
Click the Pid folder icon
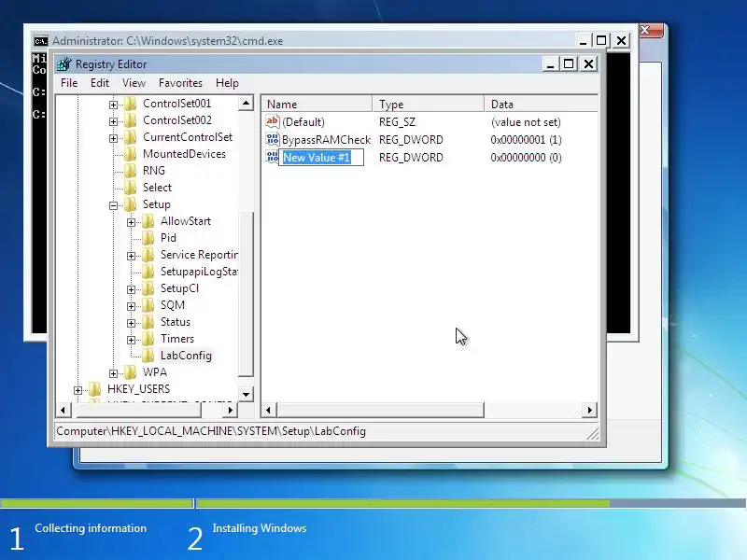(x=148, y=238)
